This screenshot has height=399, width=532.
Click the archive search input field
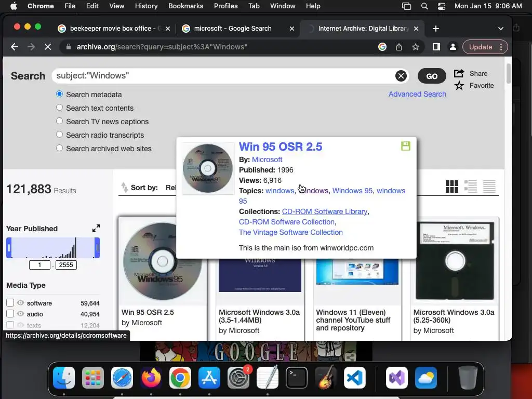coord(225,76)
